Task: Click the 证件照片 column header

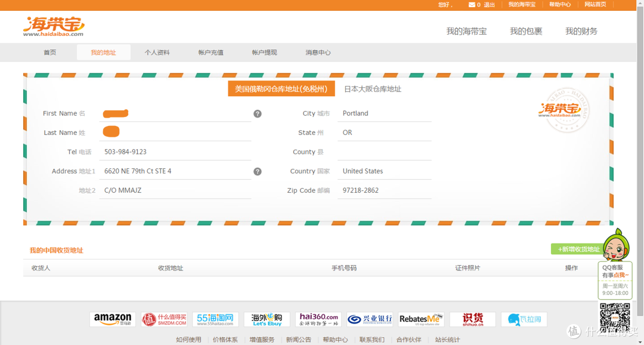Action: 467,268
